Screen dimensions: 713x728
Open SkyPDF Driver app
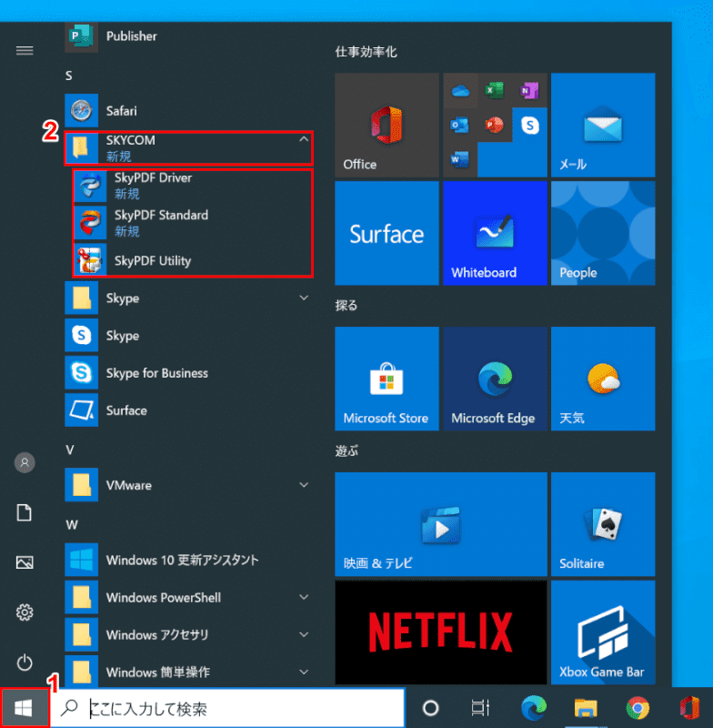193,186
